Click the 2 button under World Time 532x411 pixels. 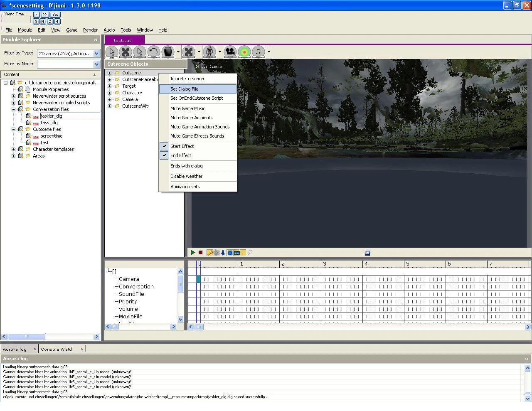click(50, 21)
